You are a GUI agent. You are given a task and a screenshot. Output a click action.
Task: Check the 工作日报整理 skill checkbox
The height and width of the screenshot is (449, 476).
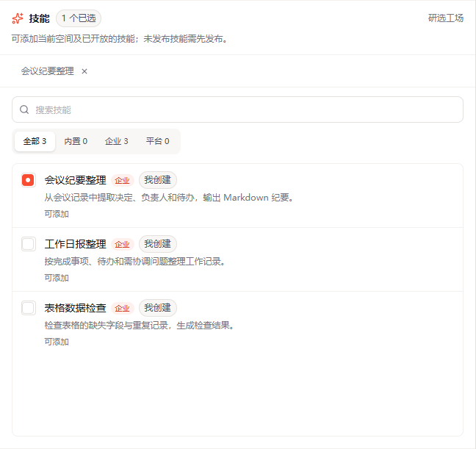(28, 244)
